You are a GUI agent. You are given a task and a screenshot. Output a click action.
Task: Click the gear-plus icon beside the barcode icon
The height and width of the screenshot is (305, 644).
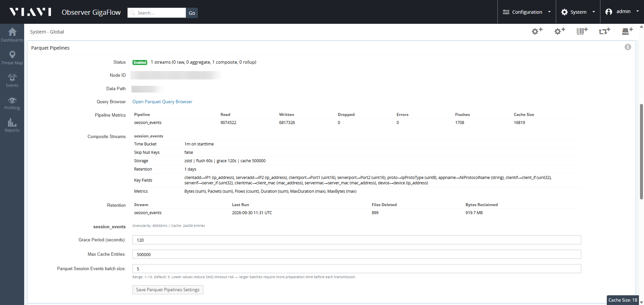tap(559, 31)
